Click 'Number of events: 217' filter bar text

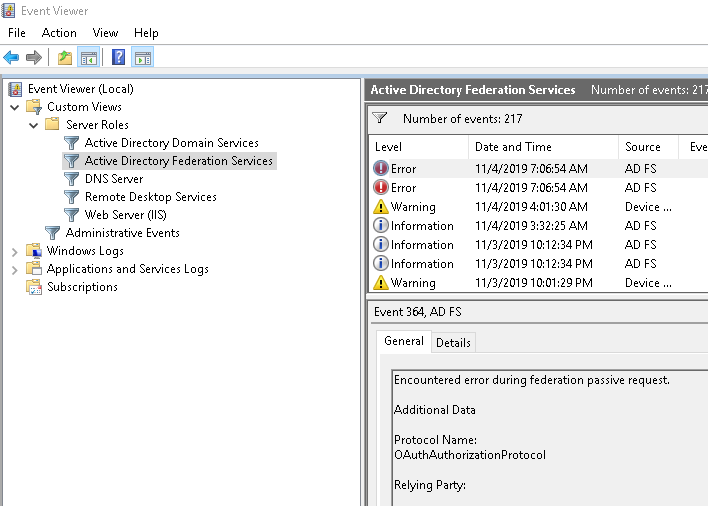point(462,119)
